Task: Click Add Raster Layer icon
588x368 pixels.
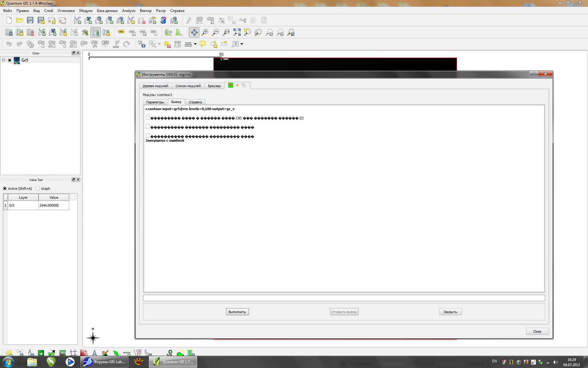Action: coord(88,21)
